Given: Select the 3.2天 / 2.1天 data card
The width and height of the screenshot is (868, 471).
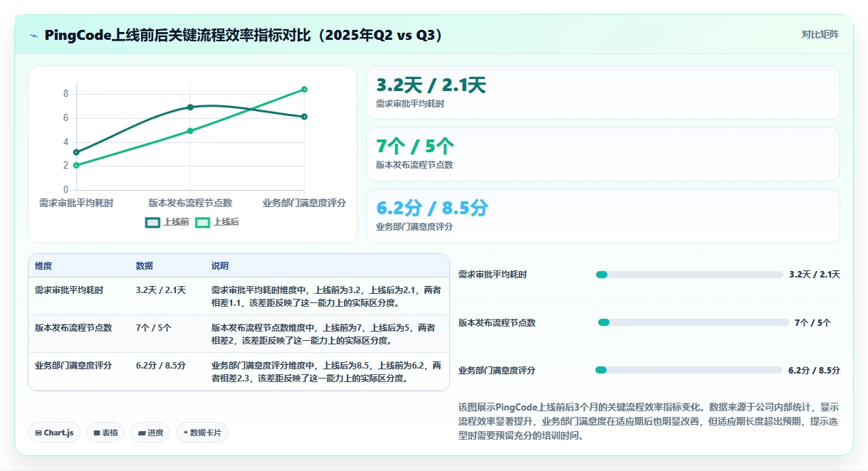Looking at the screenshot, I should point(603,92).
